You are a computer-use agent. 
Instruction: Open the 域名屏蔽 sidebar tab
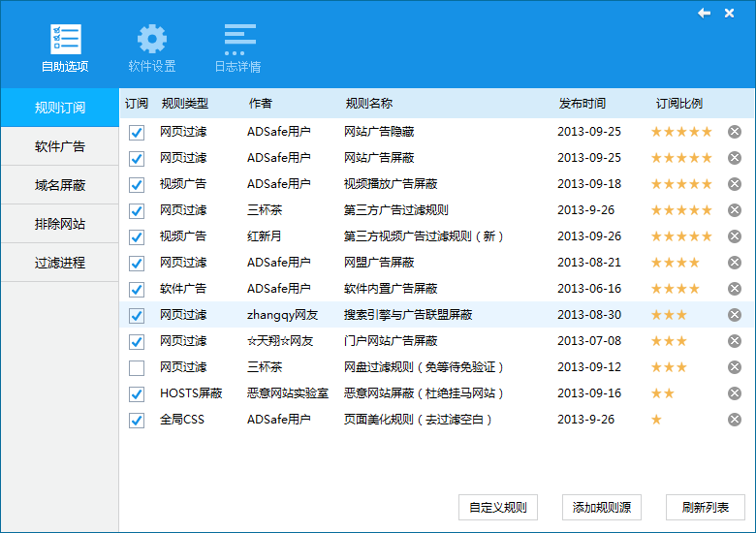click(60, 185)
